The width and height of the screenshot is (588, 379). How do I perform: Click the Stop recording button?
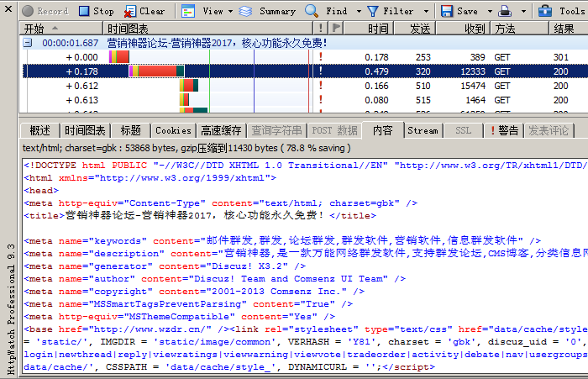coord(96,11)
